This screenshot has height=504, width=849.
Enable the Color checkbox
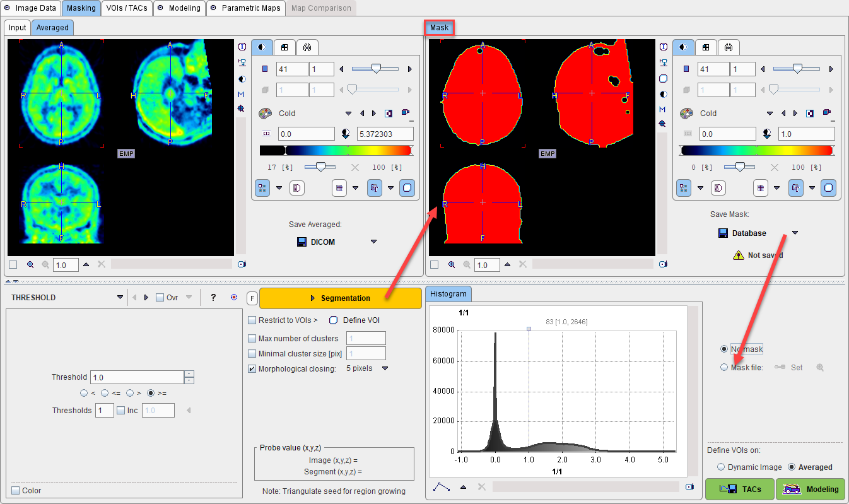(x=16, y=491)
